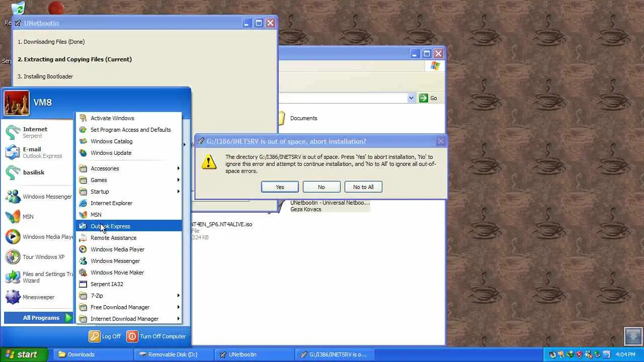Click All Programs arrow button
The width and height of the screenshot is (644, 362).
(x=68, y=318)
